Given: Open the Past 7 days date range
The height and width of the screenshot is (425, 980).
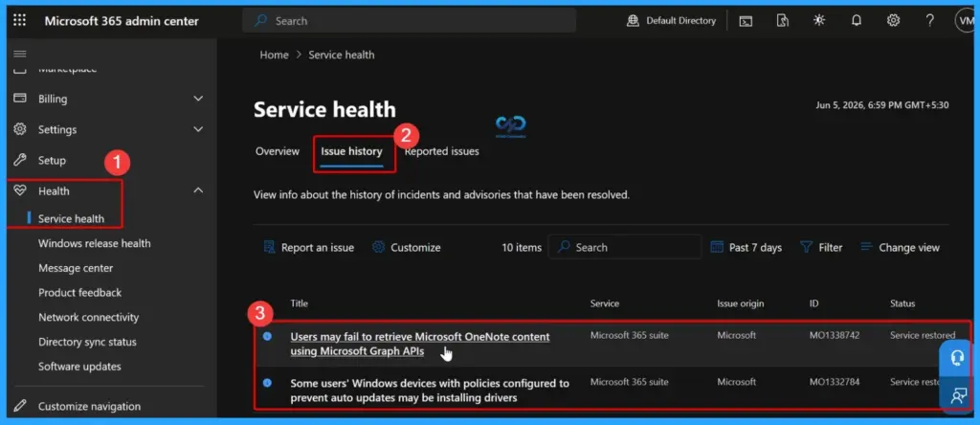Looking at the screenshot, I should click(746, 248).
